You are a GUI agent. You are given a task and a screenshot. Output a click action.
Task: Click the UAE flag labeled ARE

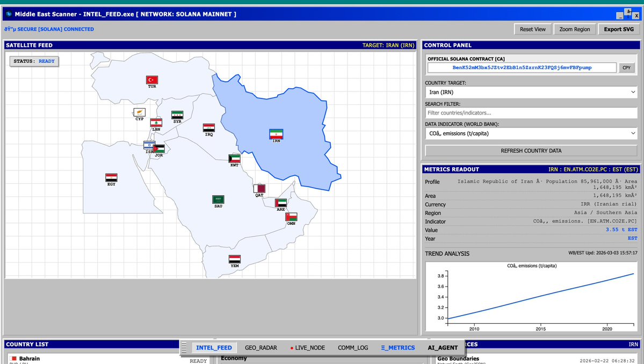coord(281,203)
